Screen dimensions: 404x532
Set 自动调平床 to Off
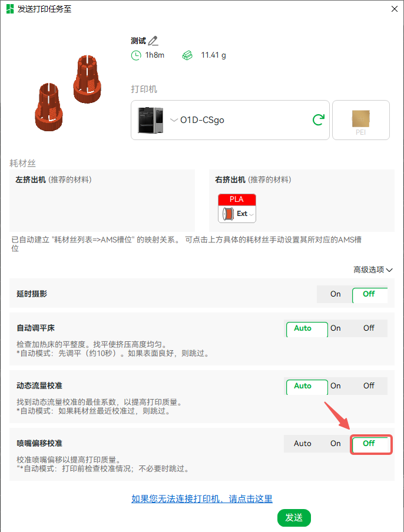369,328
